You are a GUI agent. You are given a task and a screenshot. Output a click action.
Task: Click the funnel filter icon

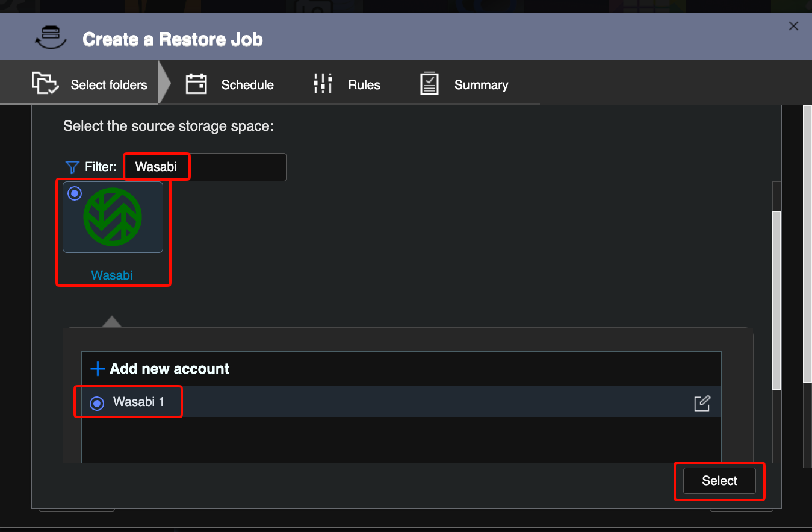pos(72,167)
